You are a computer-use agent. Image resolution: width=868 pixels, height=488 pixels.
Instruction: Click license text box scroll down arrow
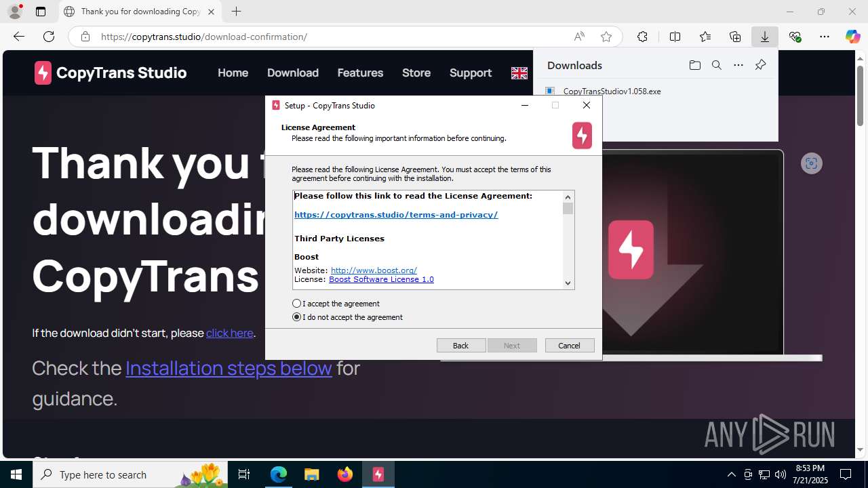point(568,283)
